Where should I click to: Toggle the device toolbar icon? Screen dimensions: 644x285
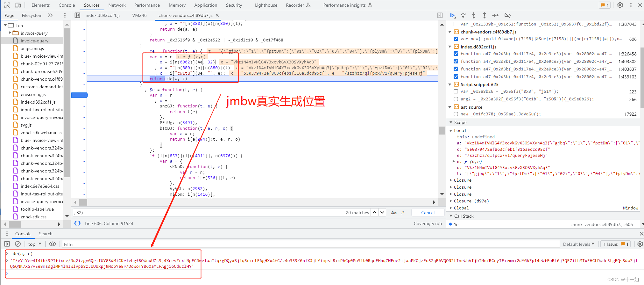pyautogui.click(x=18, y=5)
